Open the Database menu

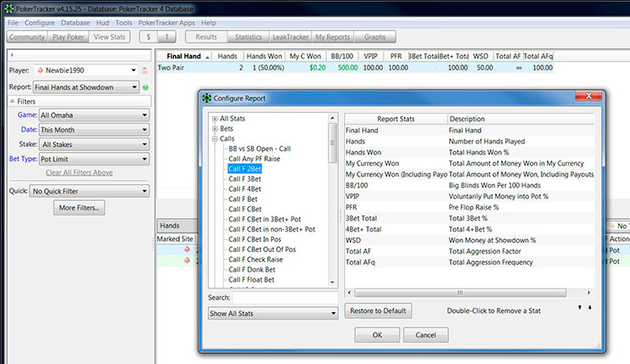click(x=75, y=23)
